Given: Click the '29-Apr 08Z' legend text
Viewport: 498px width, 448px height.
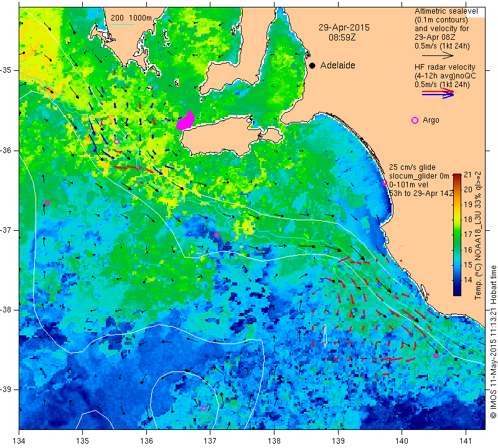Looking at the screenshot, I should tap(435, 37).
